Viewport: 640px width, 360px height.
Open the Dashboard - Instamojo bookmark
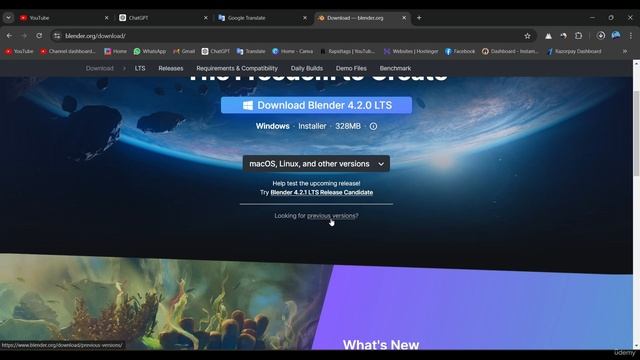pyautogui.click(x=510, y=51)
